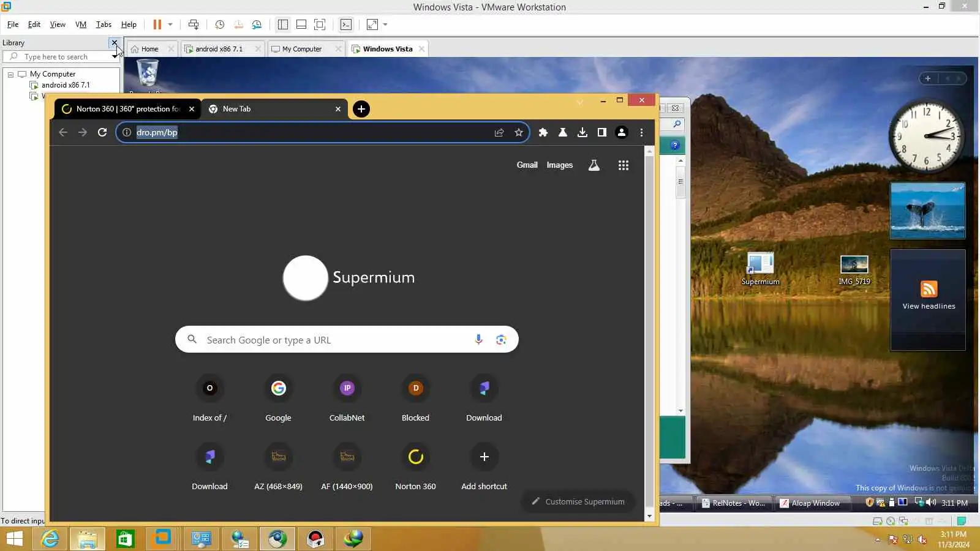Screen dimensions: 980x551
Task: Collapse the My Computer tree node
Action: tap(10, 74)
